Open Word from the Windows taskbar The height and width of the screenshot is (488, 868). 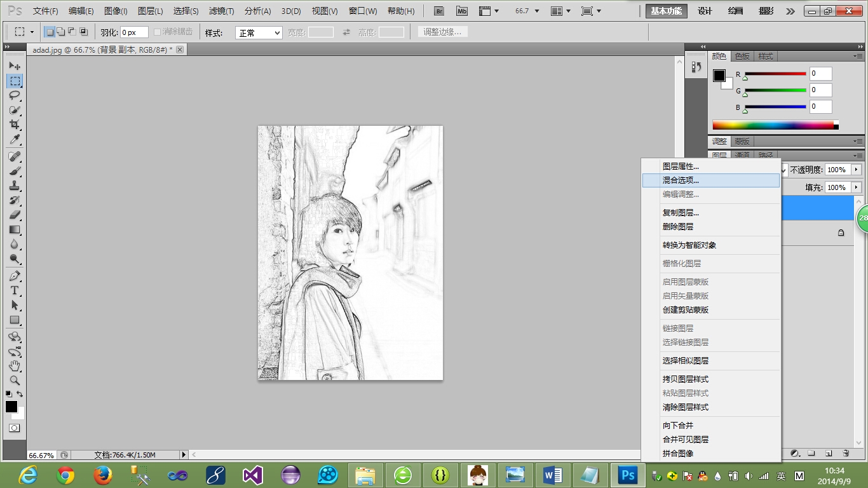point(552,475)
